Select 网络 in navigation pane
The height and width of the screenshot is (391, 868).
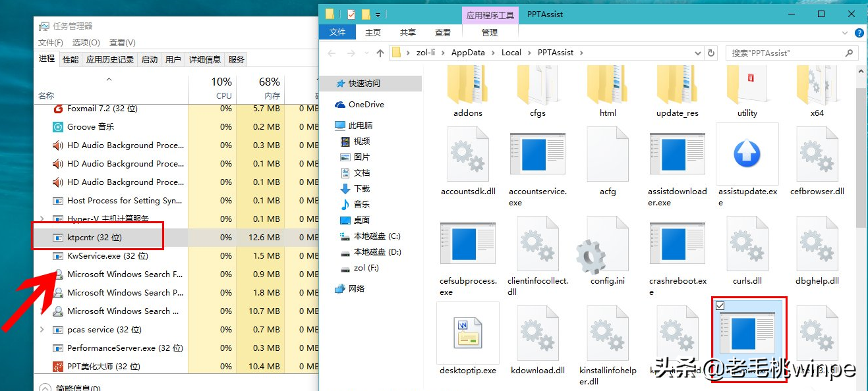pyautogui.click(x=350, y=289)
